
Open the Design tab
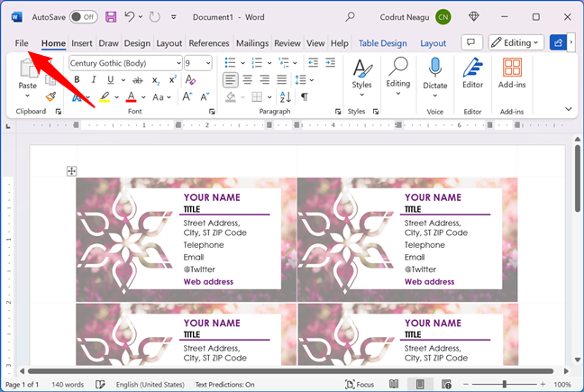click(137, 43)
